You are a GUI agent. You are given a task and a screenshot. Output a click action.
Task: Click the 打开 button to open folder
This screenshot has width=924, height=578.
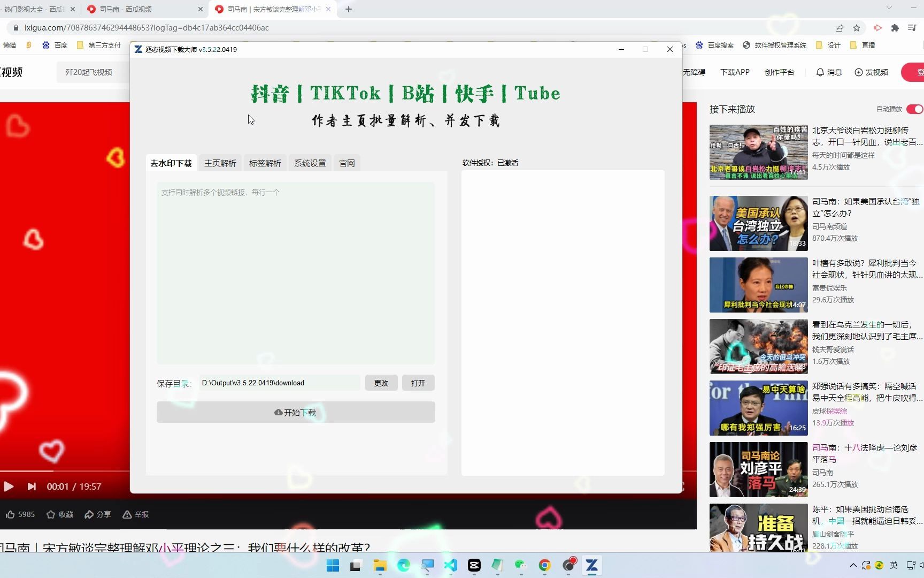pos(418,383)
